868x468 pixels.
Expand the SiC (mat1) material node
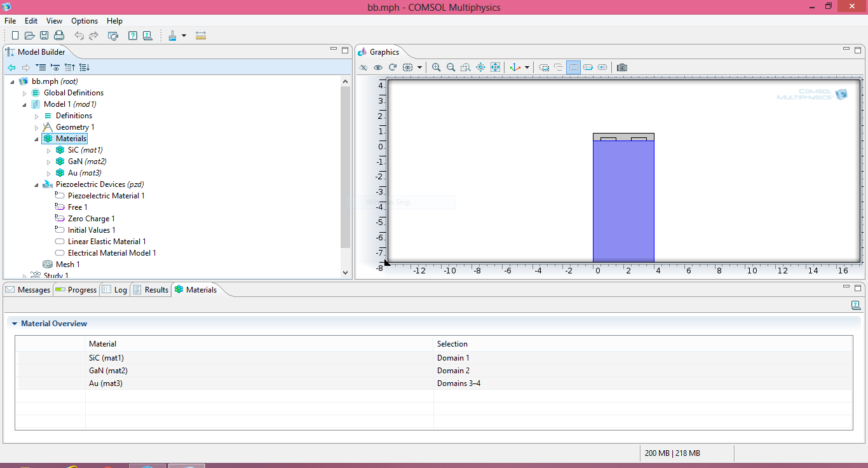[48, 150]
